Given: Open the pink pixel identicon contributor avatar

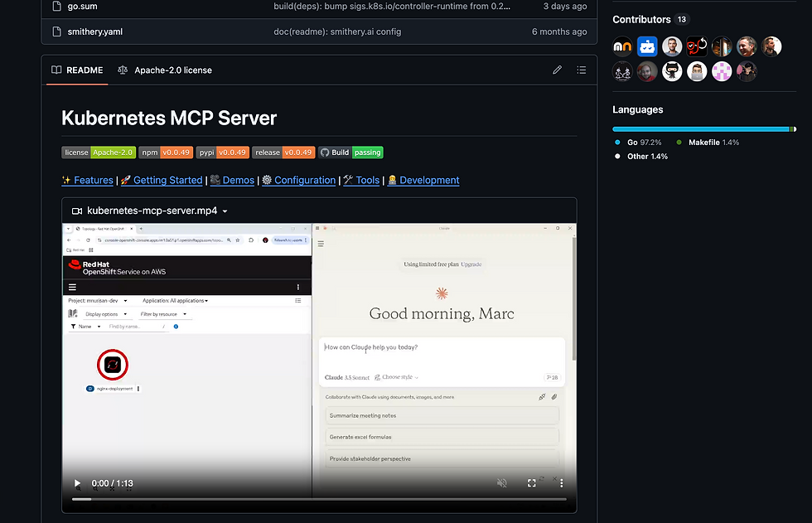Looking at the screenshot, I should tap(722, 71).
